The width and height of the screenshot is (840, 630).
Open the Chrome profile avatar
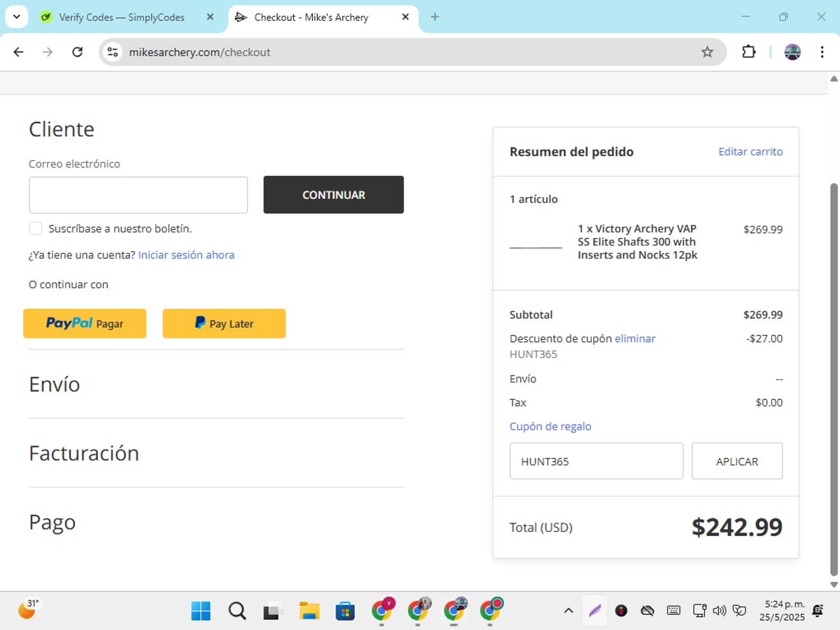tap(792, 52)
